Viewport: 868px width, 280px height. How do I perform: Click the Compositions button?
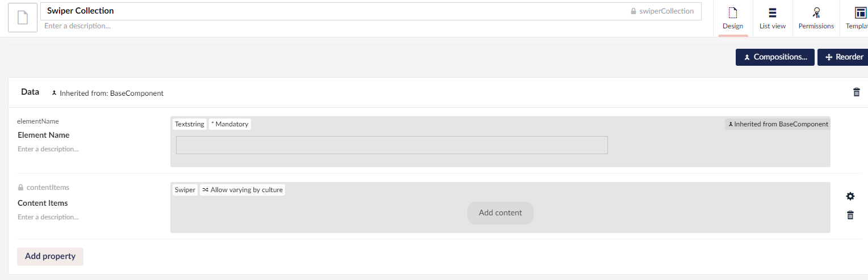pos(775,57)
